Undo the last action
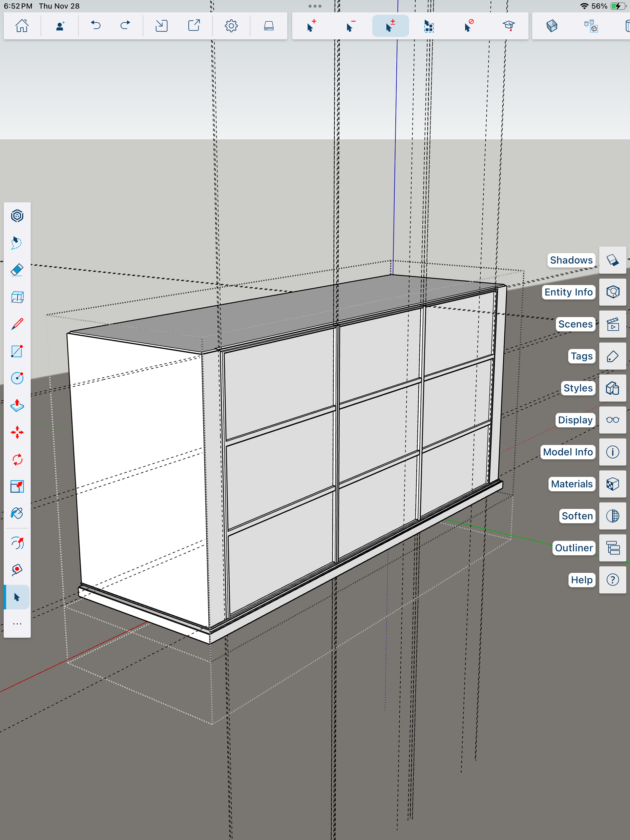630x840 pixels. click(96, 26)
